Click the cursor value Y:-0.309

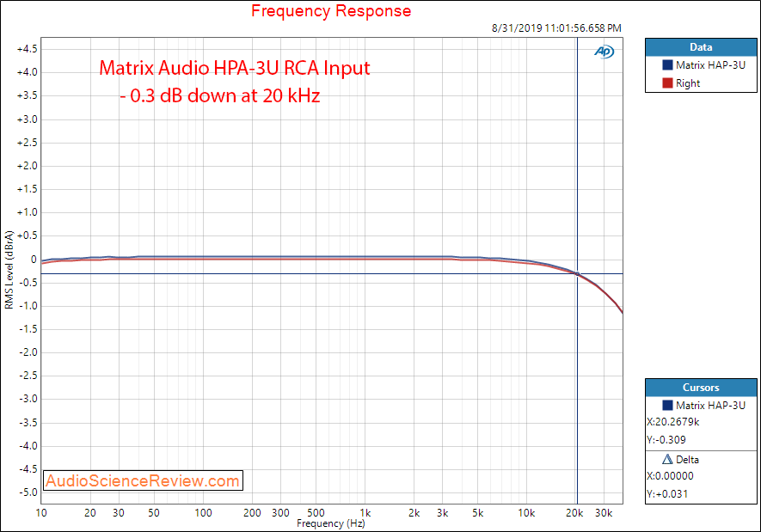pyautogui.click(x=666, y=440)
